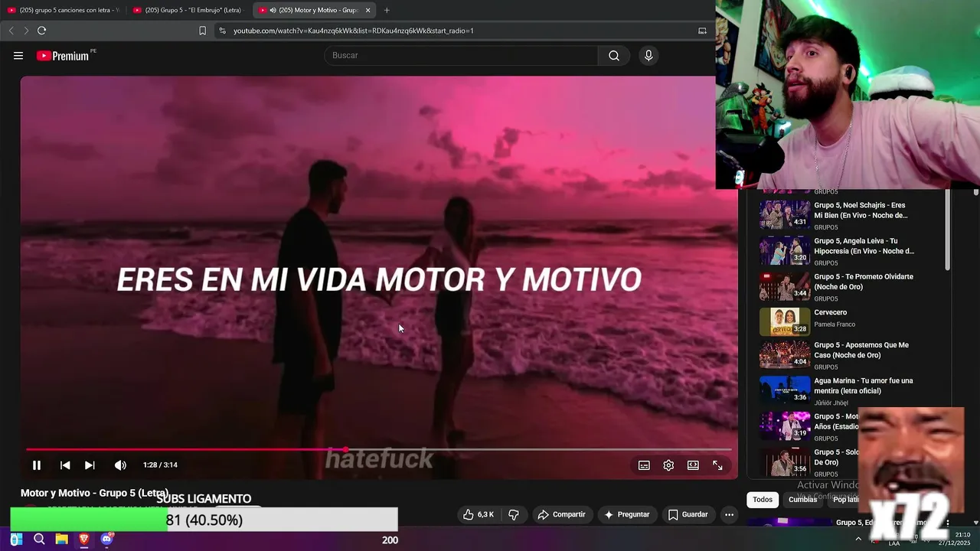Image resolution: width=980 pixels, height=551 pixels.
Task: Go forward in browser history
Action: (x=25, y=31)
